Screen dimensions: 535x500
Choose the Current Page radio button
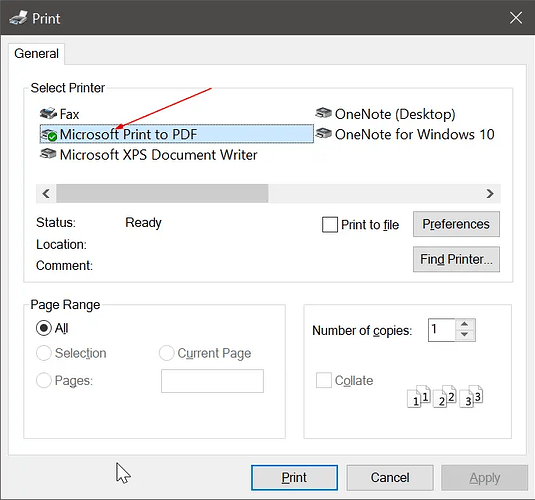pyautogui.click(x=167, y=353)
